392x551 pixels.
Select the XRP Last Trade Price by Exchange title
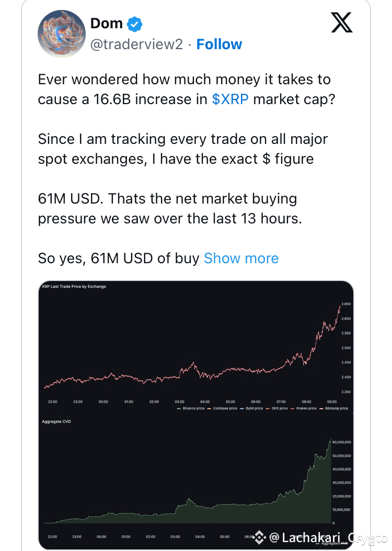tap(74, 286)
